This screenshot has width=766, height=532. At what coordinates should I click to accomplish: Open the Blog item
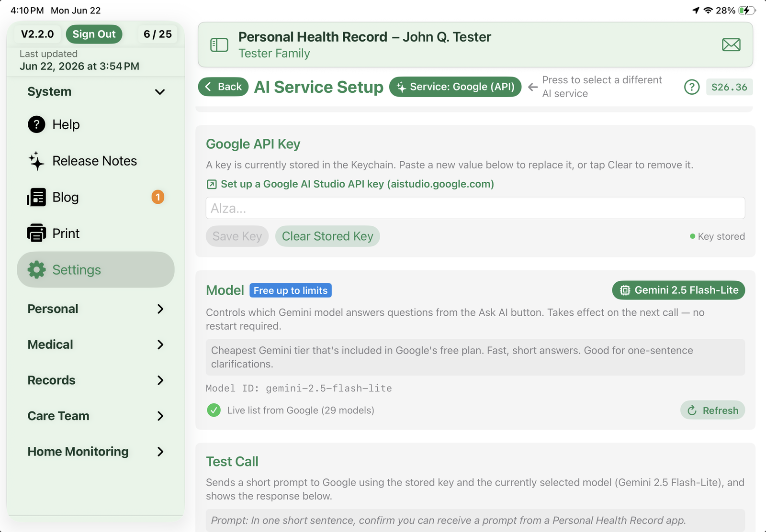[96, 197]
